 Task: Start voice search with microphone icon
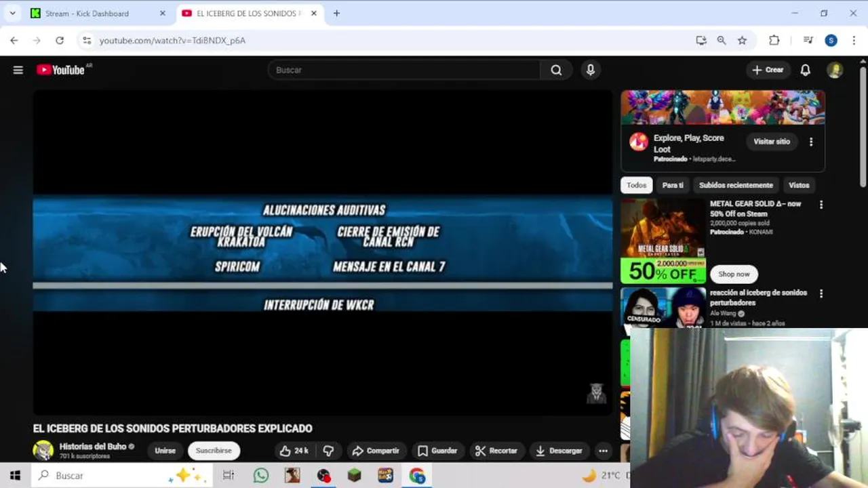click(x=591, y=70)
